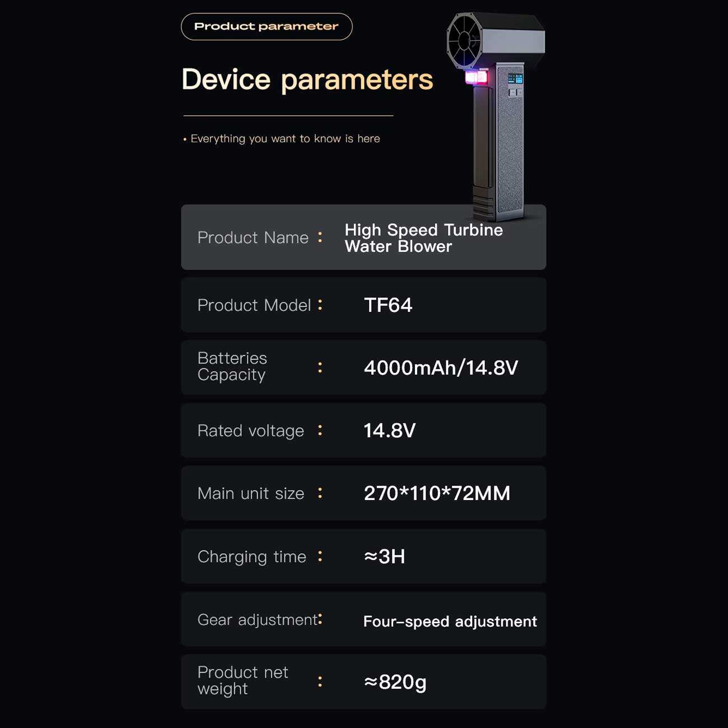Click the ≈3H charging value
Screen dimensions: 728x728
coord(384,557)
